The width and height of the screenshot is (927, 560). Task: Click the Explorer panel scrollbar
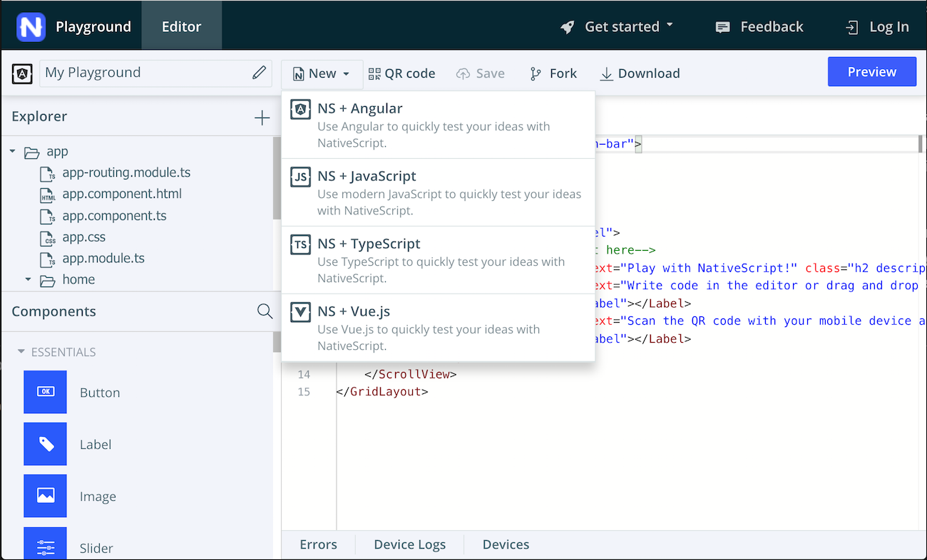click(x=277, y=178)
